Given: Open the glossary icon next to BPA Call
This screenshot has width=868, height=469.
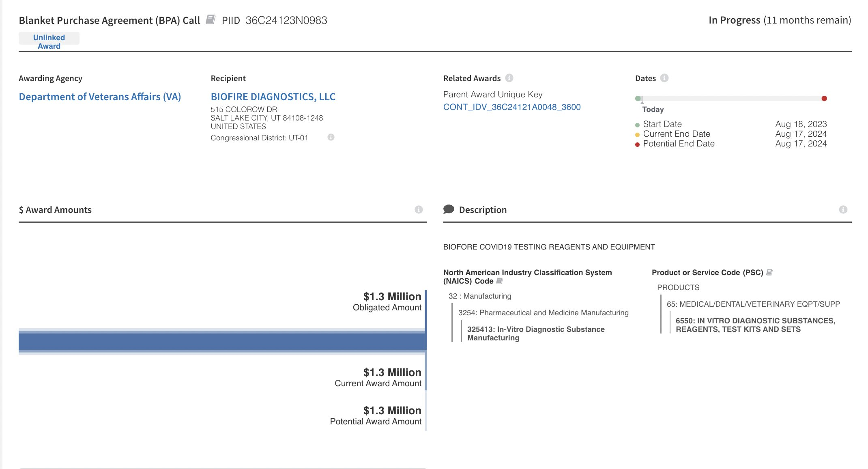Looking at the screenshot, I should 210,19.
